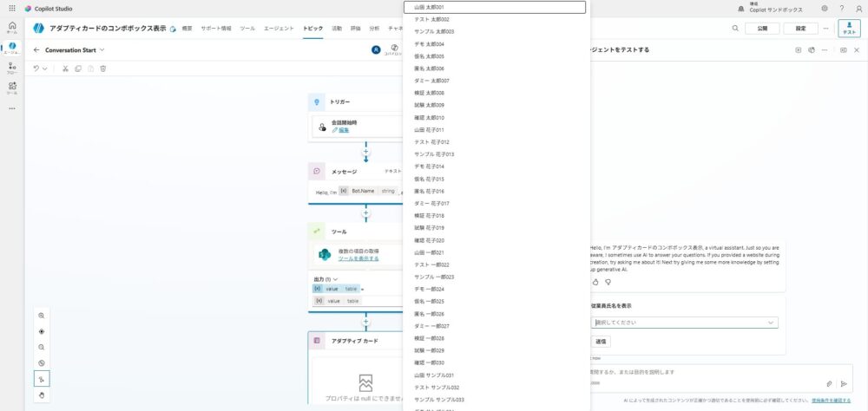Viewport: 868px width, 411px height.
Task: Click the thumbs up icon under bot message
Action: click(595, 282)
